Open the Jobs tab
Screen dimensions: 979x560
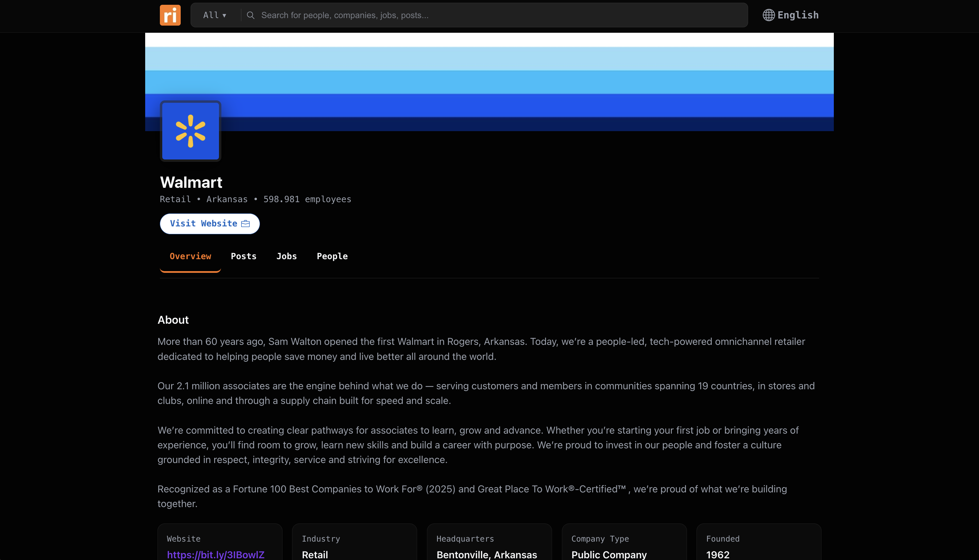click(x=287, y=256)
